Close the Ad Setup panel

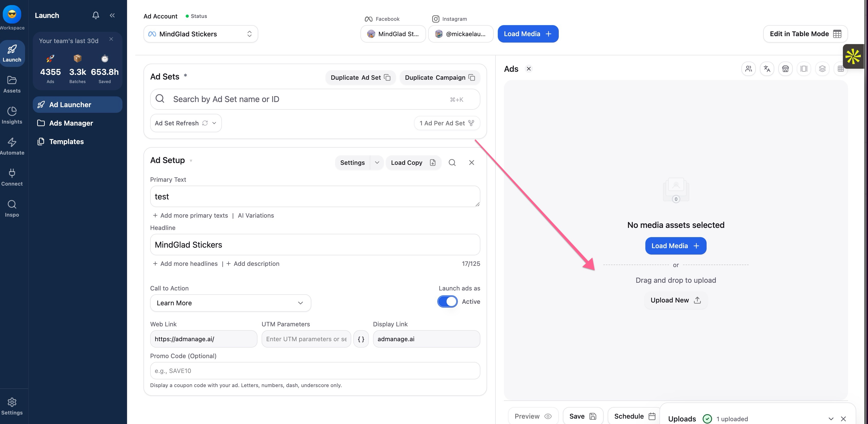[x=472, y=163]
